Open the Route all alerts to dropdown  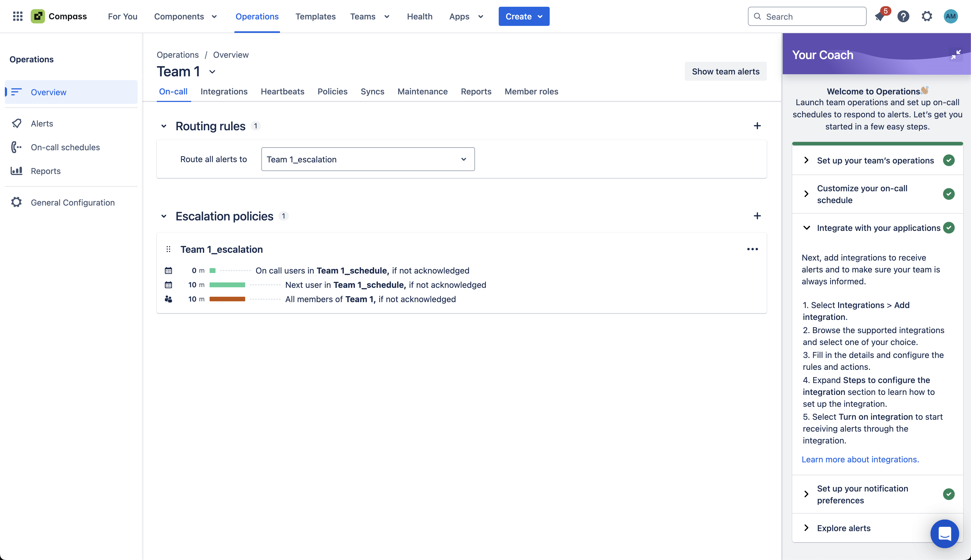coord(368,159)
